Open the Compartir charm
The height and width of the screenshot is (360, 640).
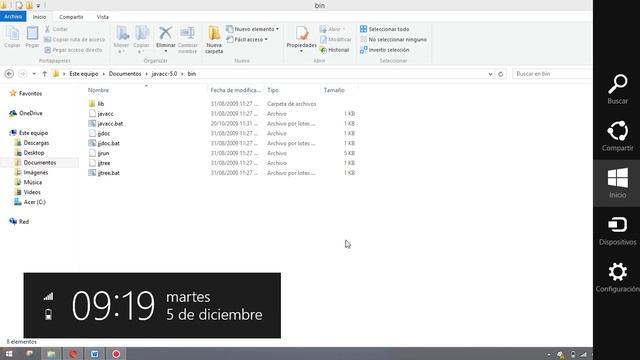click(617, 136)
